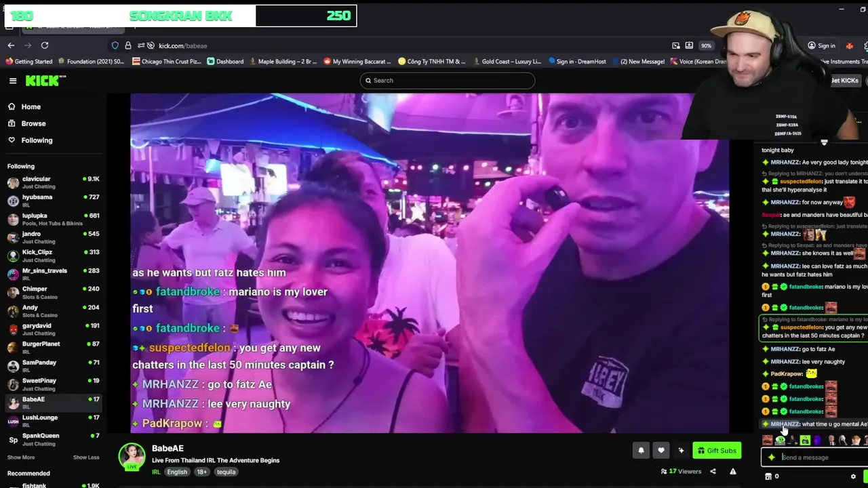Open the Sign in - DreamHost bookmark

coord(577,61)
